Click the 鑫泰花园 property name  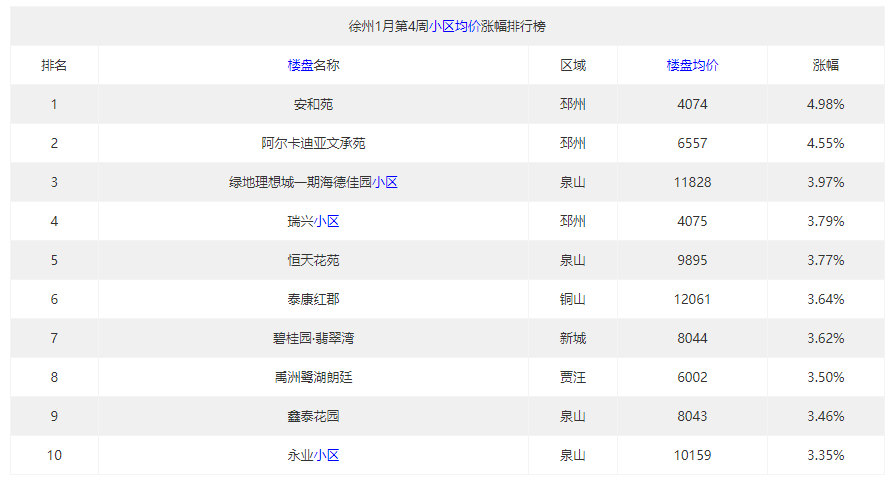coord(313,416)
